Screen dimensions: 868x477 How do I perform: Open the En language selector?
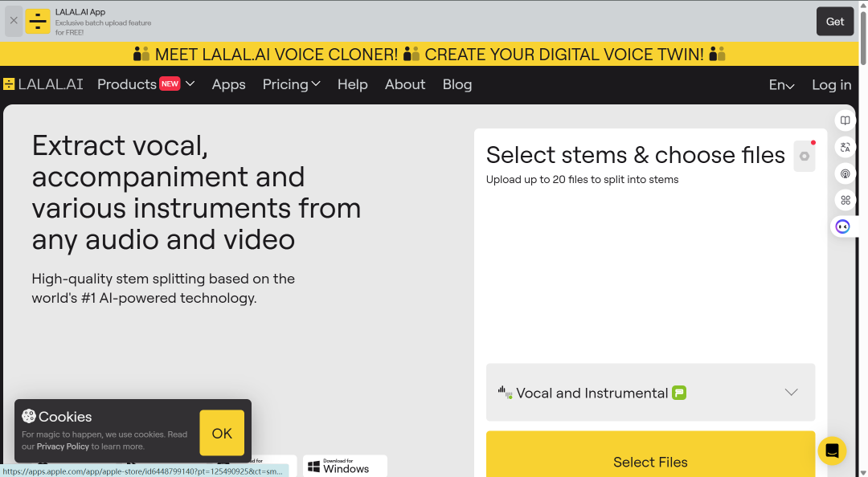tap(782, 84)
